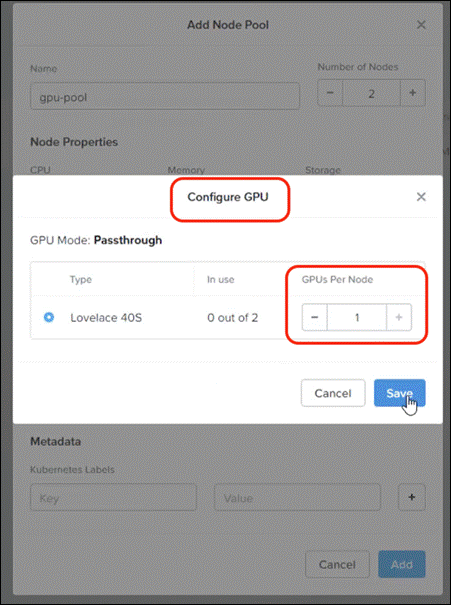
Task: Select the Lovelace 40S radio button
Action: [x=49, y=317]
